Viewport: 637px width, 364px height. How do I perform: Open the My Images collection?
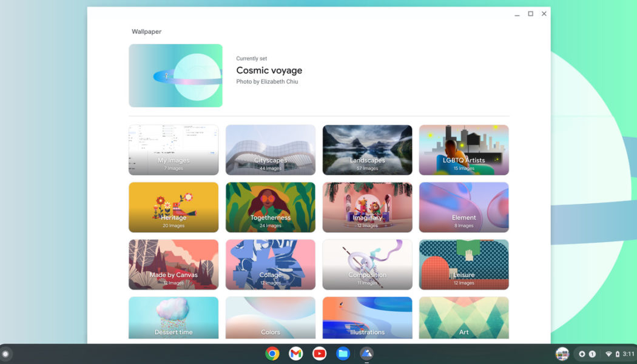(174, 149)
